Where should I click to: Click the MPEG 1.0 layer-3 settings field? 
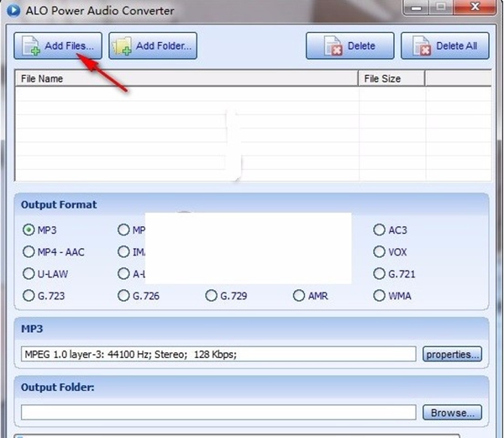(x=218, y=354)
